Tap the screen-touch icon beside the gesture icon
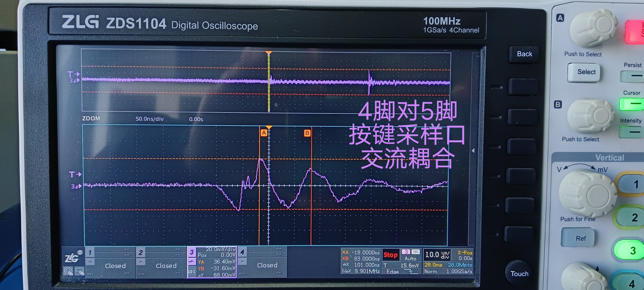The height and width of the screenshot is (290, 644). (80, 271)
